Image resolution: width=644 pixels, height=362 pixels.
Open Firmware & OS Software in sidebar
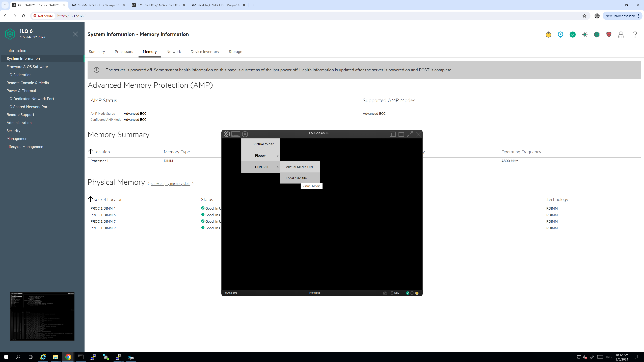pyautogui.click(x=27, y=67)
